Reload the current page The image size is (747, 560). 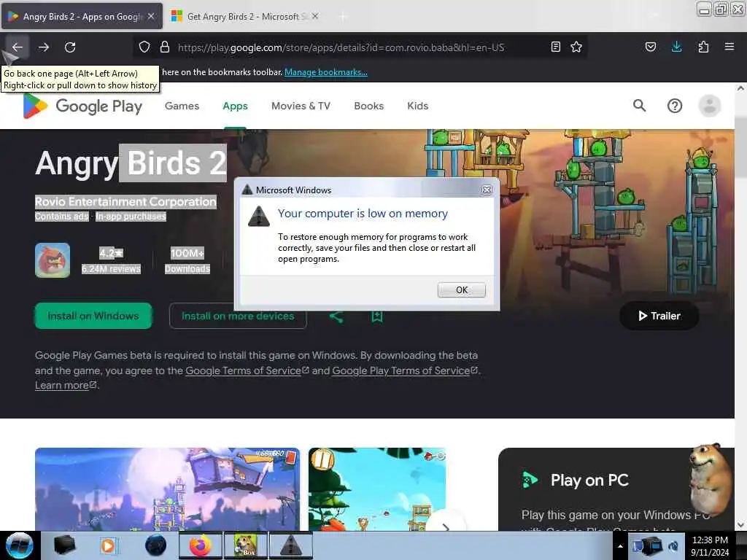click(70, 47)
